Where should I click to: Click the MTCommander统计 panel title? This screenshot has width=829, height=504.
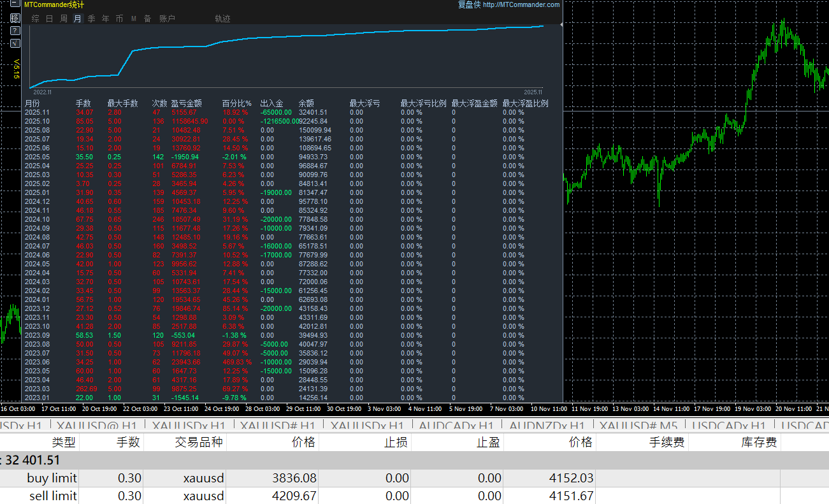tap(54, 5)
